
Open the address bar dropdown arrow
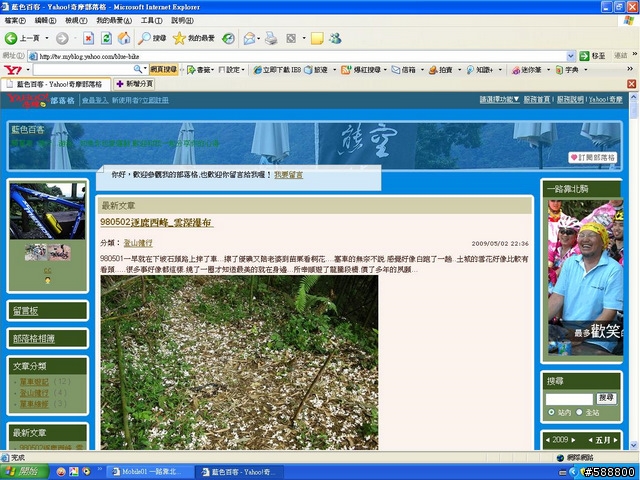point(571,56)
